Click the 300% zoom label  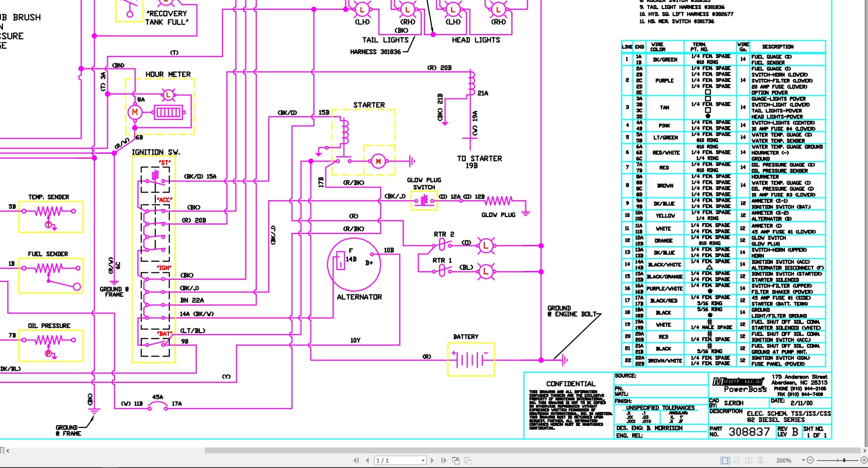tap(784, 460)
